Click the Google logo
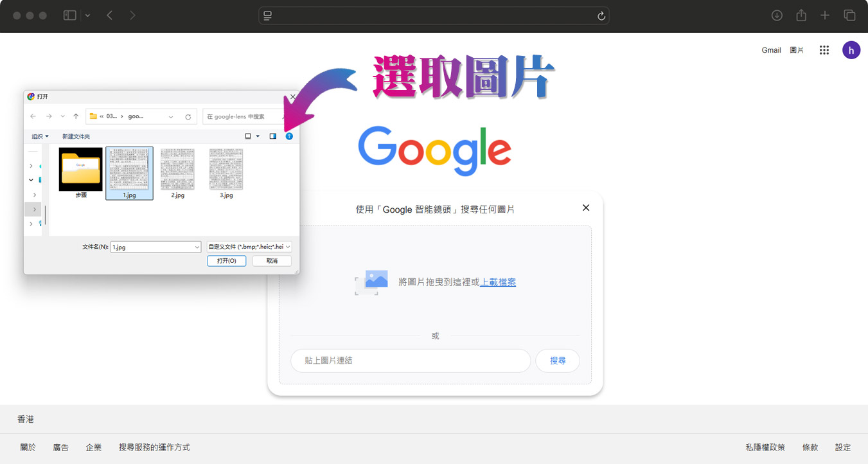This screenshot has height=464, width=868. pos(434,150)
